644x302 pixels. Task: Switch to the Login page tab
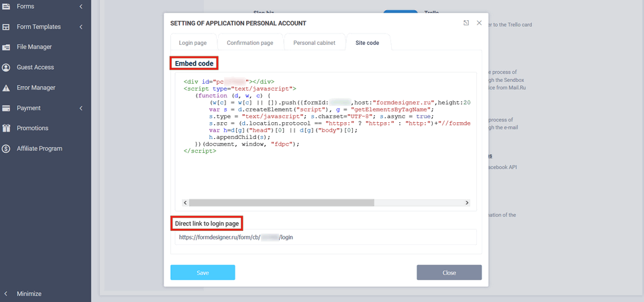point(193,42)
